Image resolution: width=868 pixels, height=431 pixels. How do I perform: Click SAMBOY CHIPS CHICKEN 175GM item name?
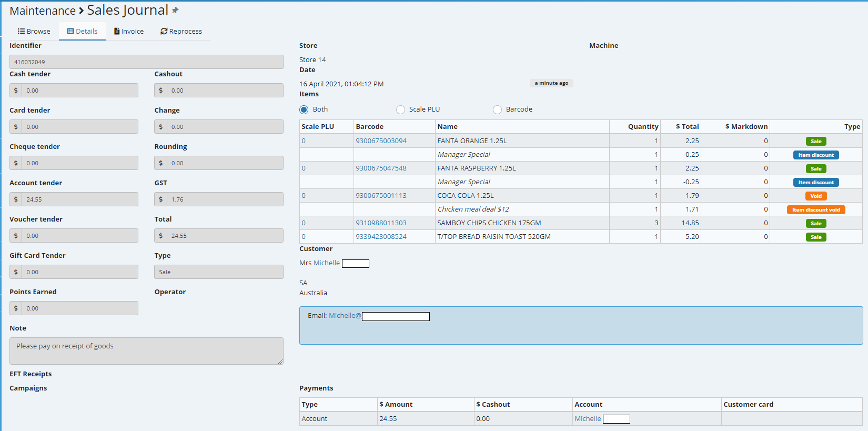pyautogui.click(x=489, y=223)
